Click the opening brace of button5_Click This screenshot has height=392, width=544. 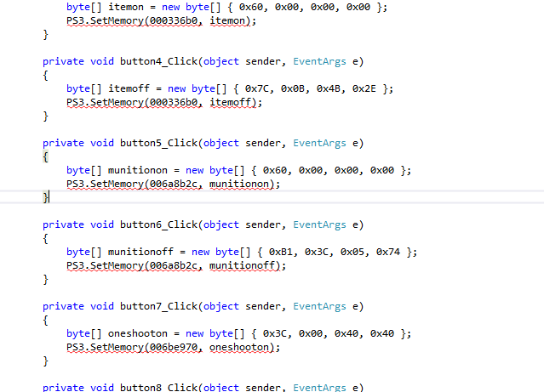(45, 156)
